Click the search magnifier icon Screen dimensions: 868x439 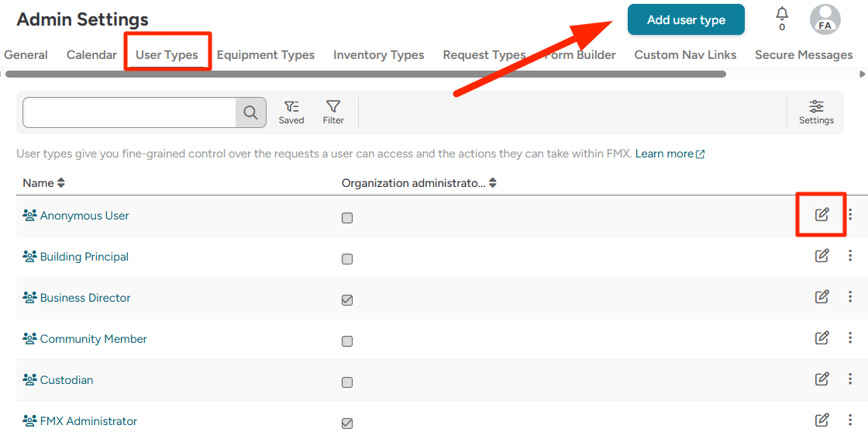250,112
